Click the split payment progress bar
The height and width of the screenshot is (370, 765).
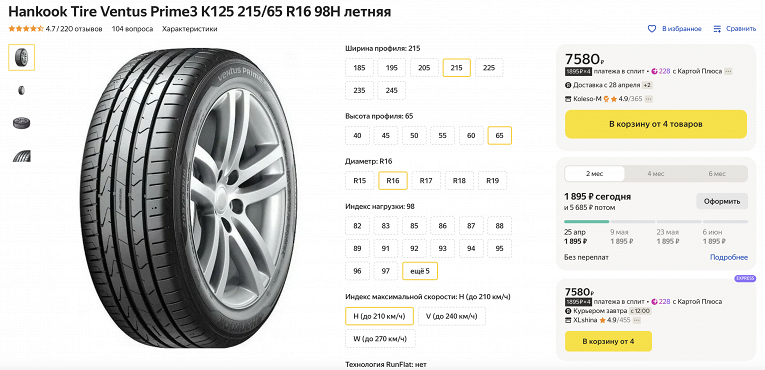656,222
